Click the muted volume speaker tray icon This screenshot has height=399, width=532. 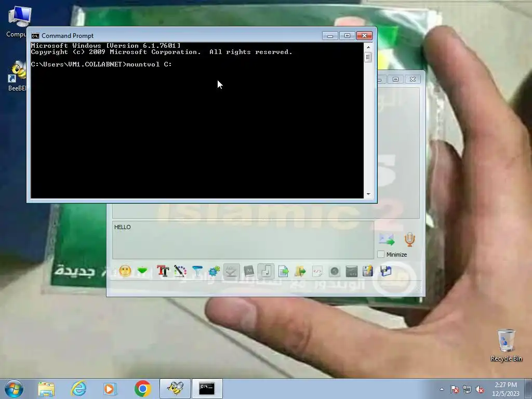(x=480, y=389)
